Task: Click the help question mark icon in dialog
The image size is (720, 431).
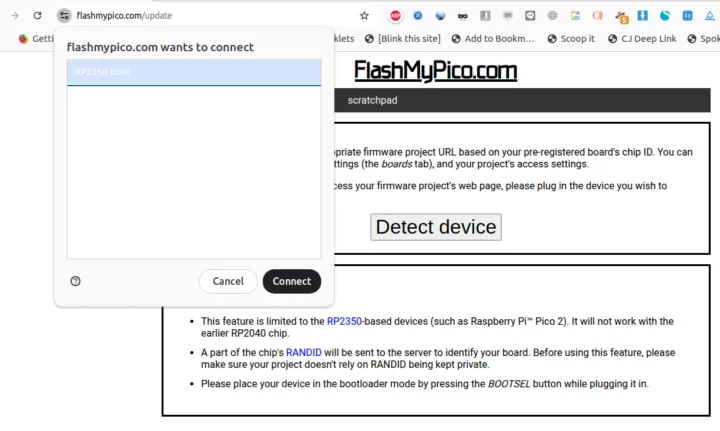Action: point(75,281)
